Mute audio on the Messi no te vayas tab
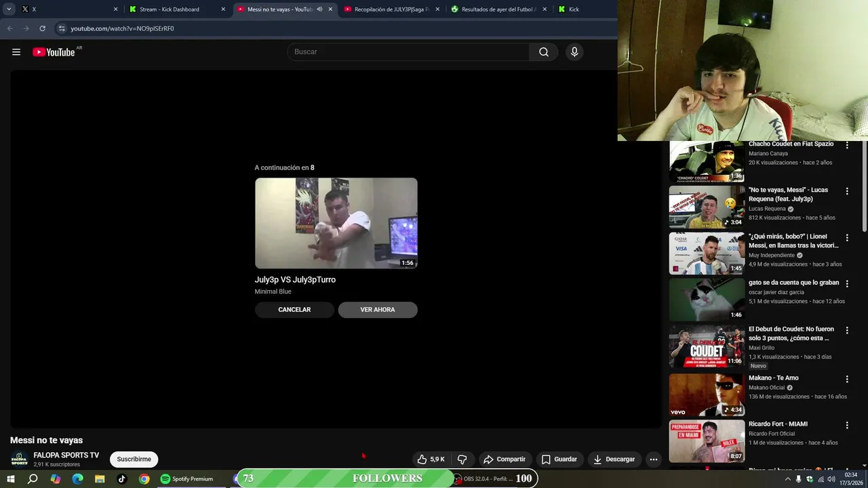The width and height of the screenshot is (868, 488). [x=319, y=9]
